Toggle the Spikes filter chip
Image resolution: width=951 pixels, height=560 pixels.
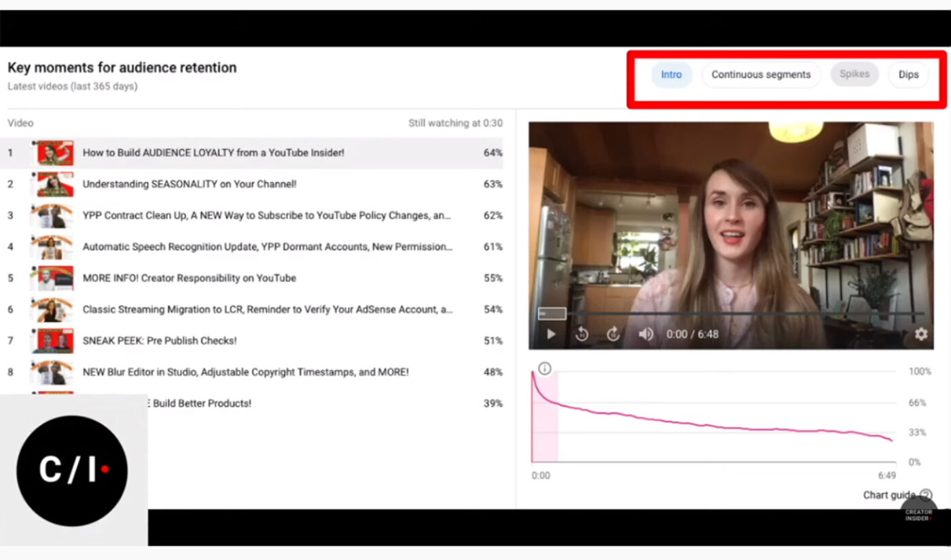click(855, 74)
